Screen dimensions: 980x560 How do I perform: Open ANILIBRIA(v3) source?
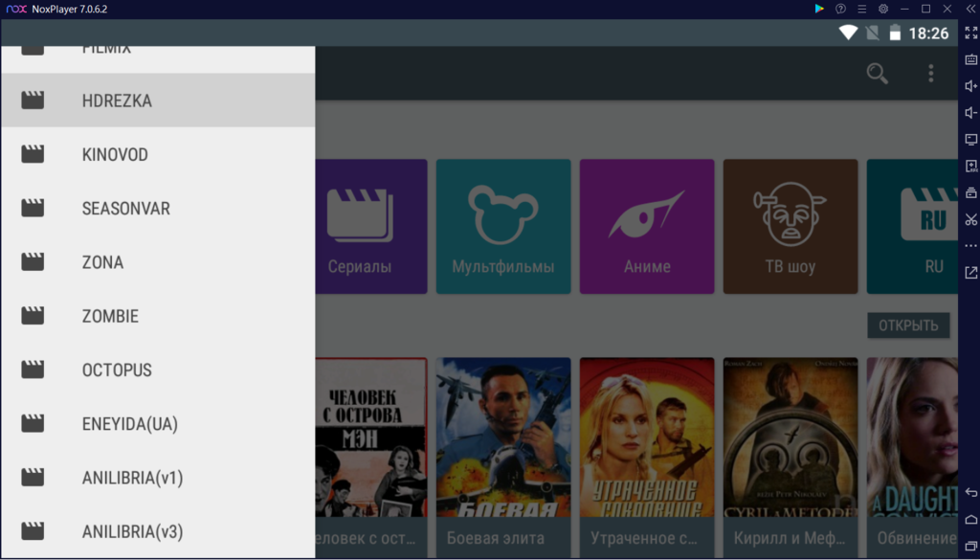pos(158,530)
